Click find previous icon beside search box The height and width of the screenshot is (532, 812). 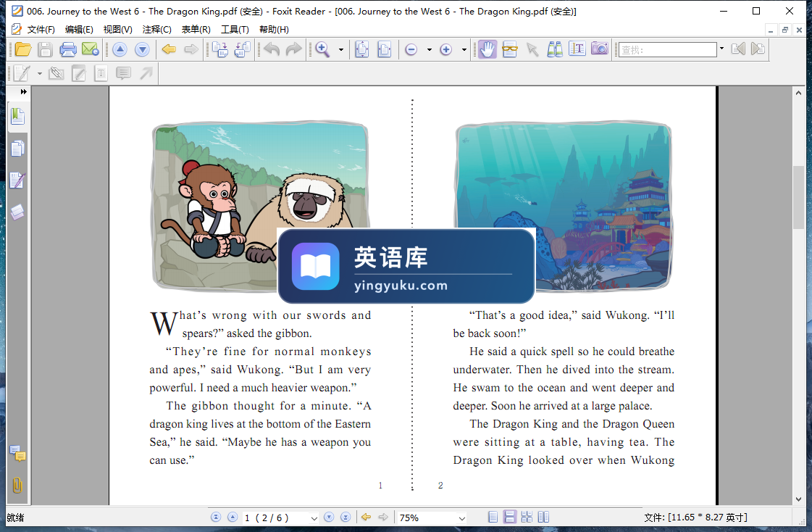pyautogui.click(x=738, y=49)
